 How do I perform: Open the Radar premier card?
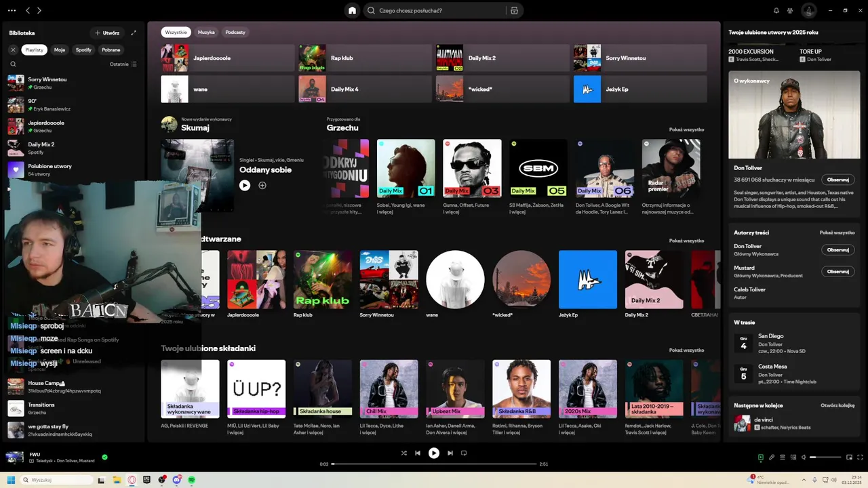(671, 176)
